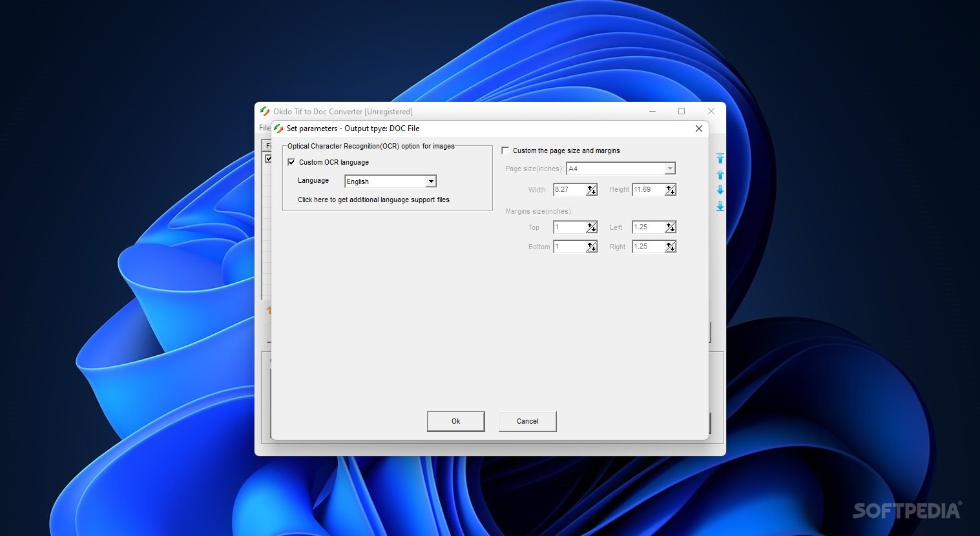This screenshot has height=536, width=980.
Task: Click the Top margin spinner arrows
Action: click(592, 227)
